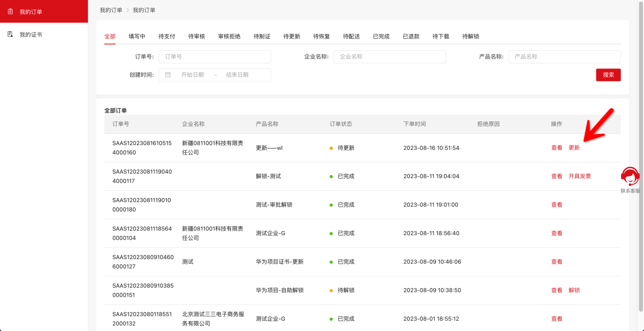Click 解锁 link for 华为项目-自助解锁 order

click(x=574, y=290)
